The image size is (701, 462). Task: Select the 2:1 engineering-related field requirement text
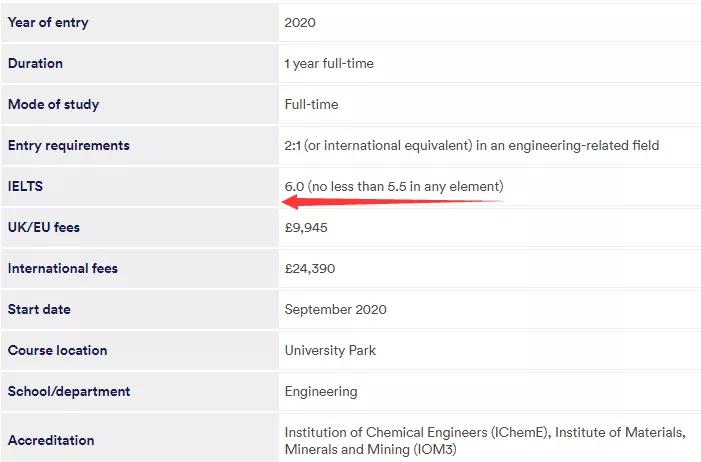(472, 145)
